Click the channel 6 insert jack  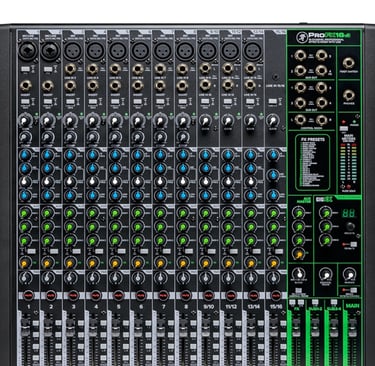[x=138, y=86]
